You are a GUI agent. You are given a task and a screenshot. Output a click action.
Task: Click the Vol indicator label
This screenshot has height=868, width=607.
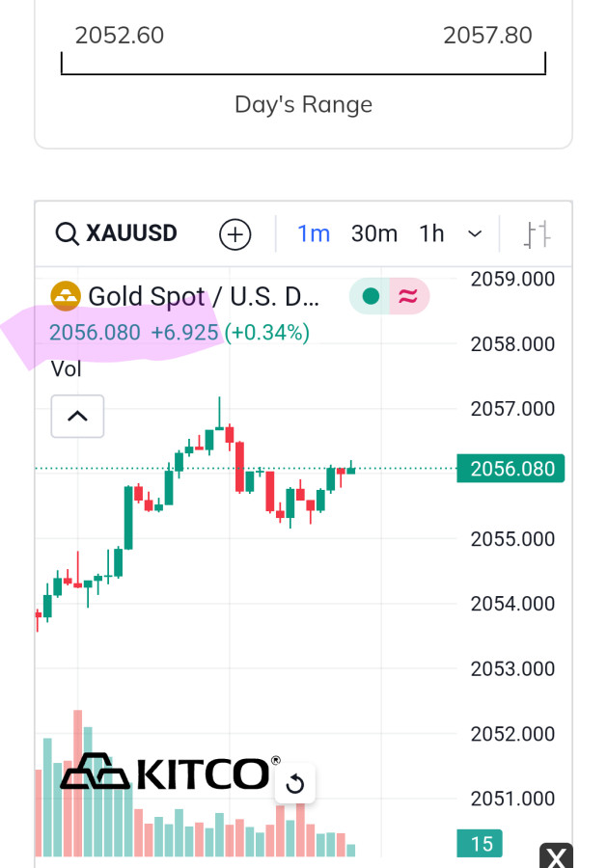[66, 368]
